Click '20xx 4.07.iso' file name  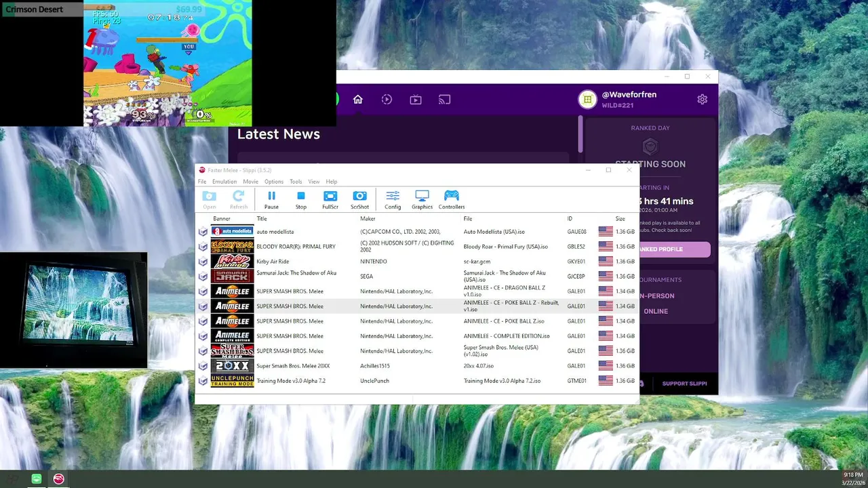click(479, 366)
